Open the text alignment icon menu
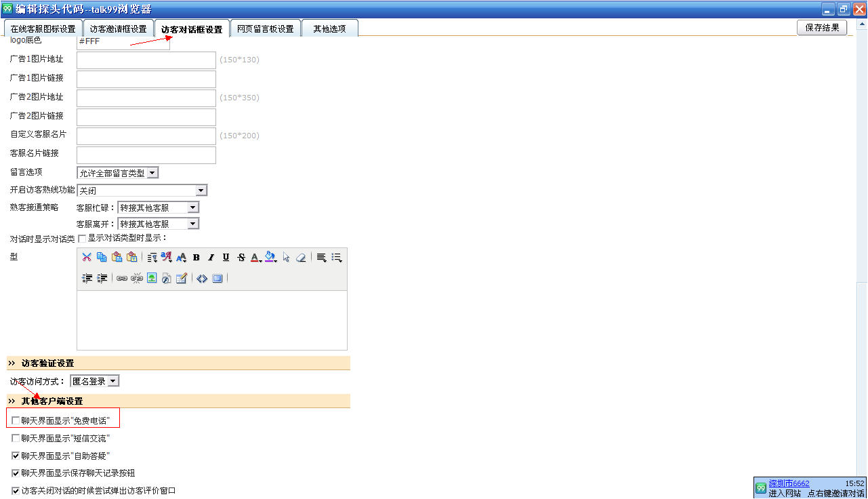Viewport: 868px width, 499px height. [321, 258]
